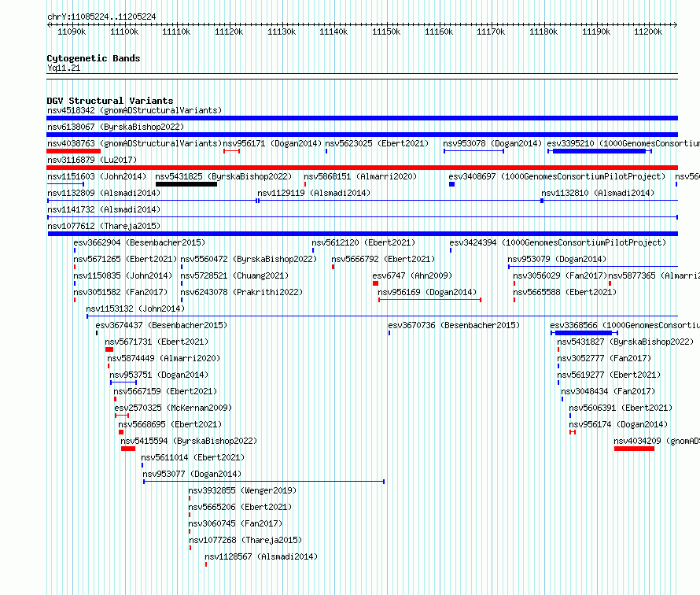Viewport: 700px width, 595px height.
Task: Click esv2570325 (McKernan2009) label
Action: pyautogui.click(x=173, y=408)
